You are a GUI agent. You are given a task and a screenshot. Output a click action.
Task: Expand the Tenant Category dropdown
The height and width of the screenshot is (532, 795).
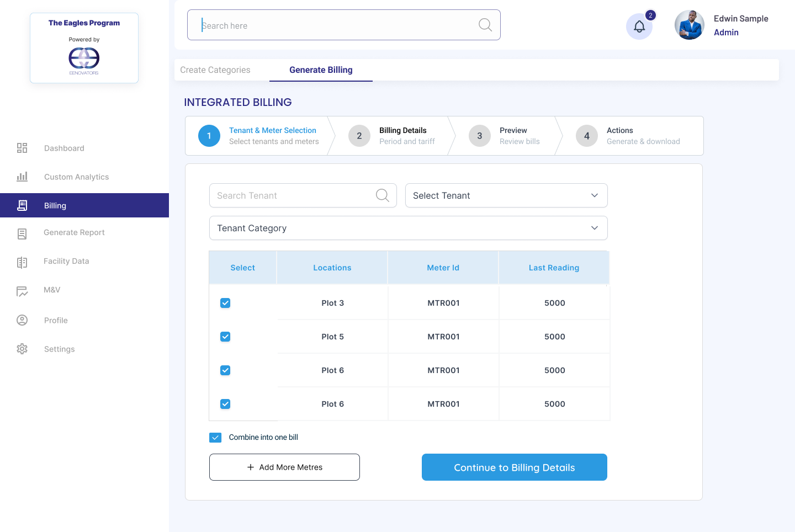tap(409, 228)
